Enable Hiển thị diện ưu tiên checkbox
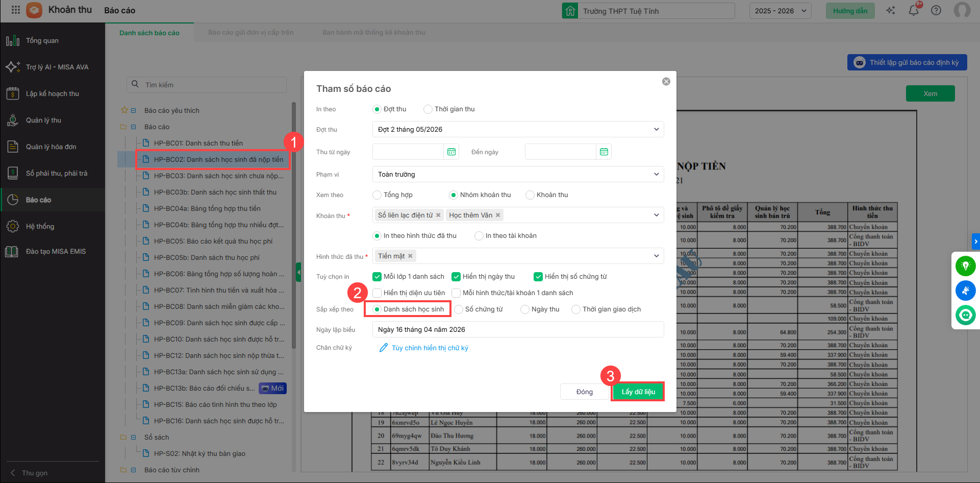 pos(377,293)
